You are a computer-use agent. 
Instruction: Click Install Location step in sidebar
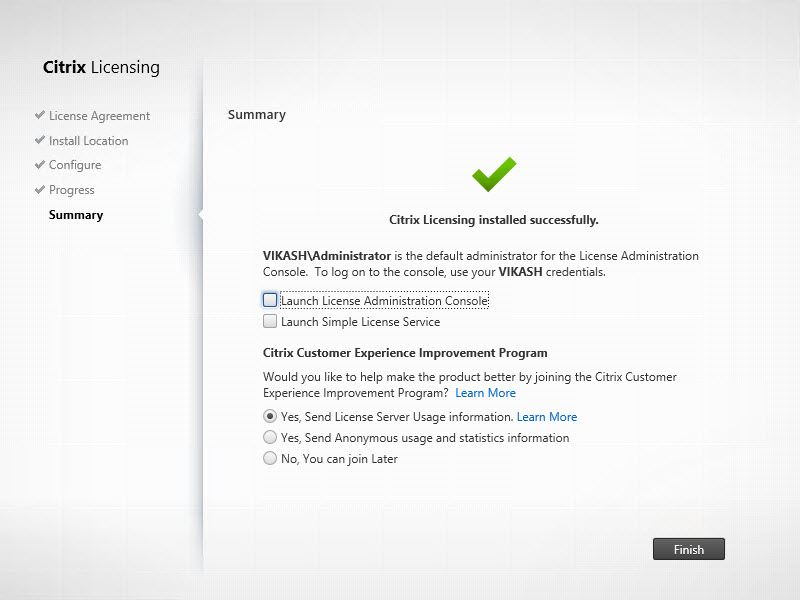point(88,141)
